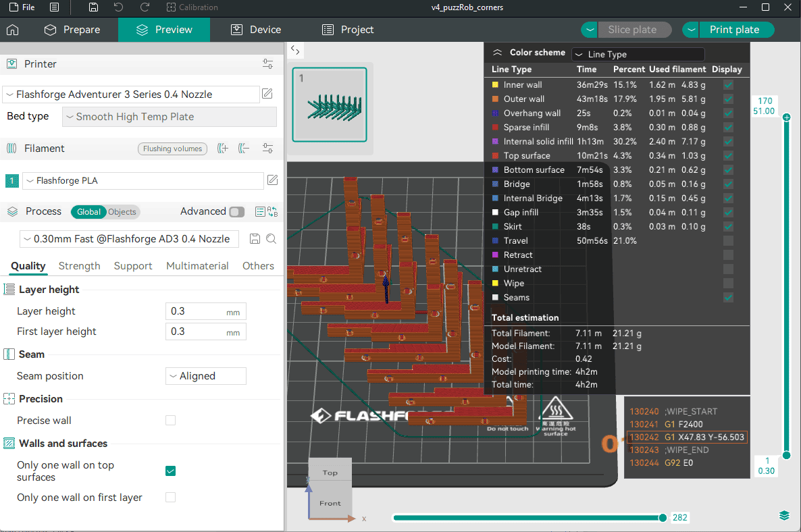Screen dimensions: 801x532
Task: Open printer settings sliders icon
Action: pyautogui.click(x=267, y=64)
